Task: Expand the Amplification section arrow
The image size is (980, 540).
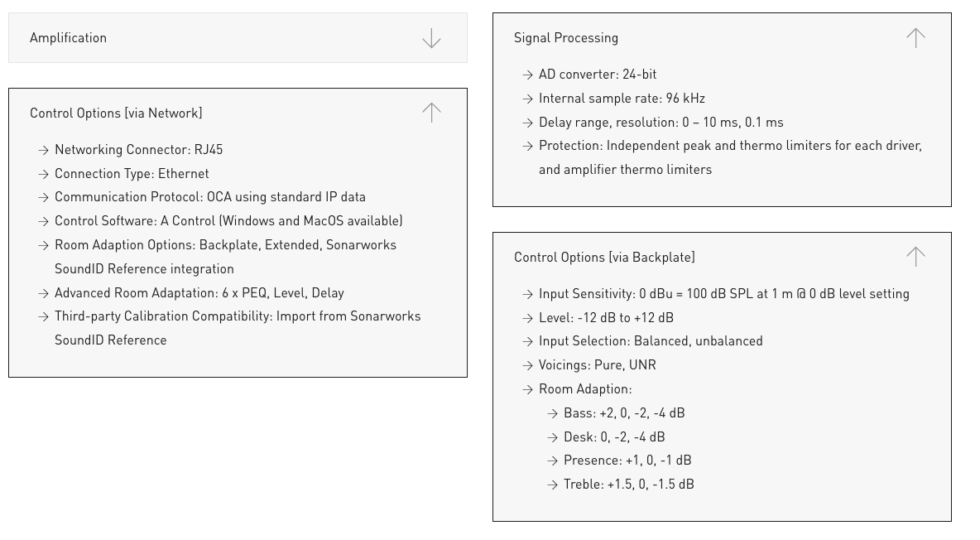Action: [431, 38]
